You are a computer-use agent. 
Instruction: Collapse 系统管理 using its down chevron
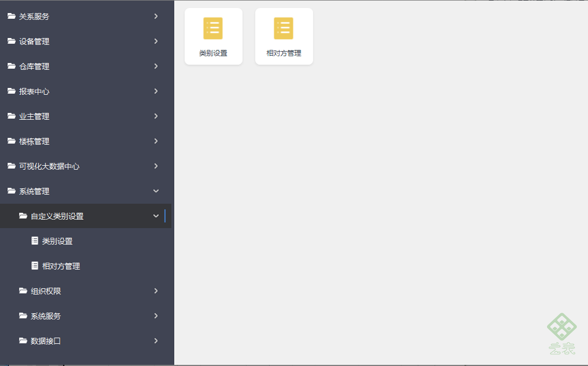point(156,191)
